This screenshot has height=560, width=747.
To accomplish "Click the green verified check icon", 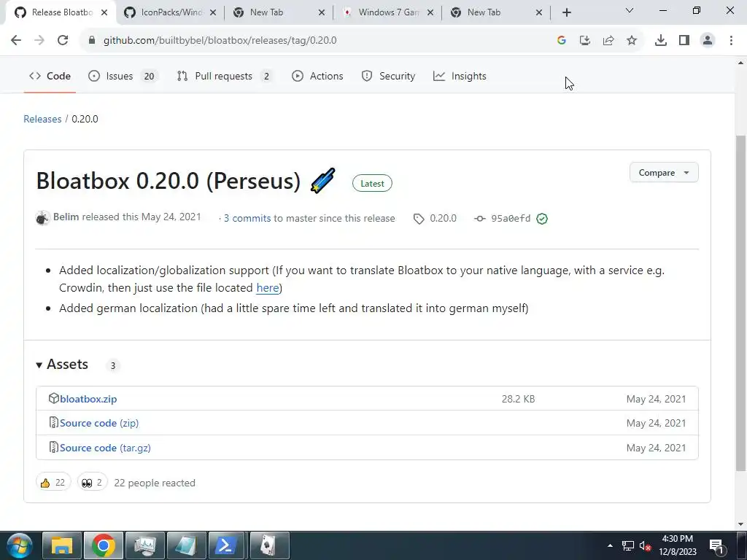I will [542, 219].
